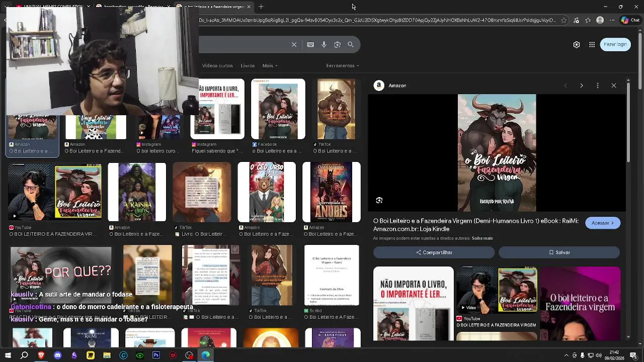644x362 pixels.
Task: Open the on-screen keyboard in search bar
Action: click(x=310, y=45)
